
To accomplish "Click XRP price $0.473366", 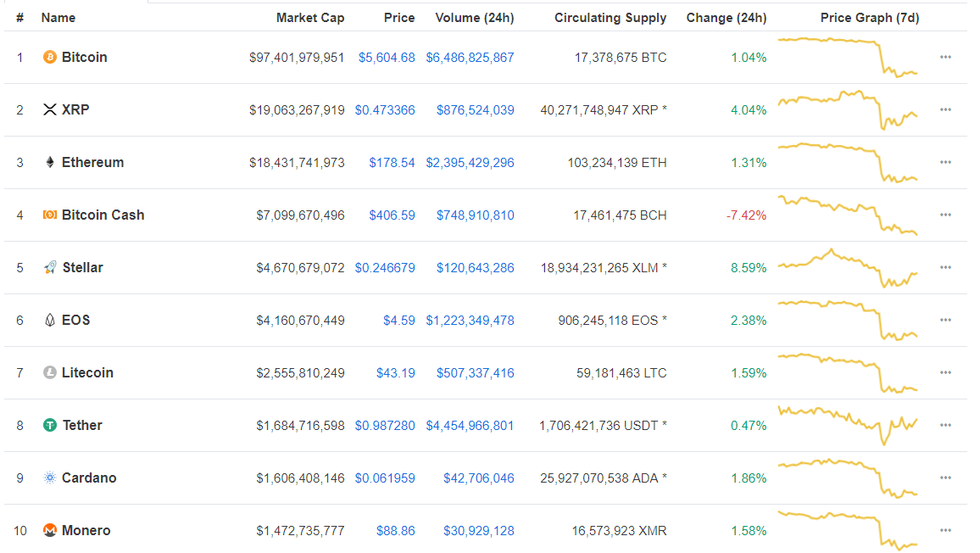I will point(385,110).
